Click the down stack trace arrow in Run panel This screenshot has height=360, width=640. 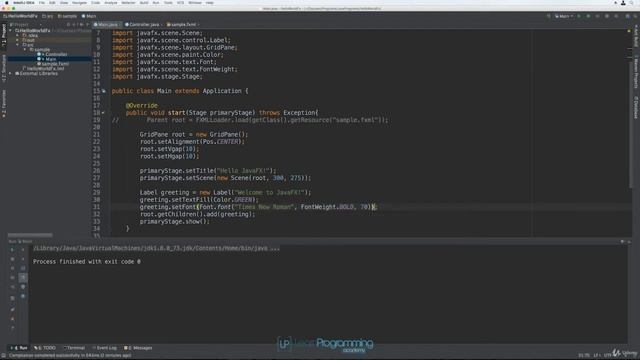(x=23, y=259)
